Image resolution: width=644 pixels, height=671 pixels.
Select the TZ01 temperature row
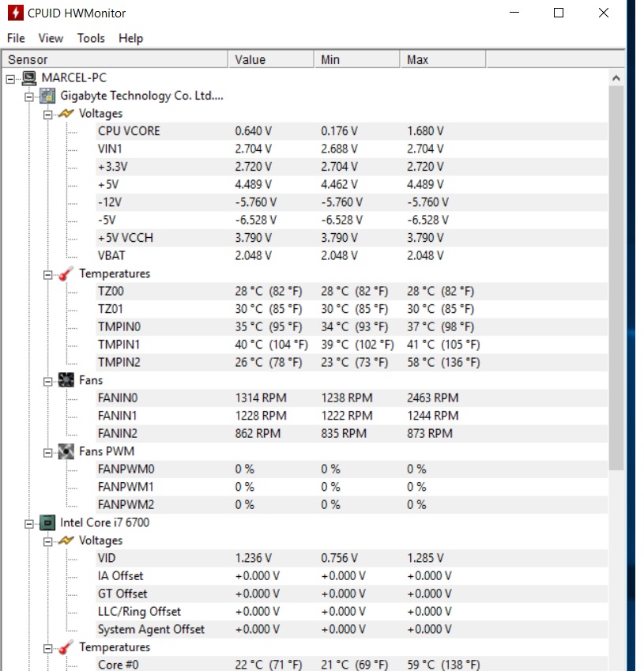coord(352,309)
